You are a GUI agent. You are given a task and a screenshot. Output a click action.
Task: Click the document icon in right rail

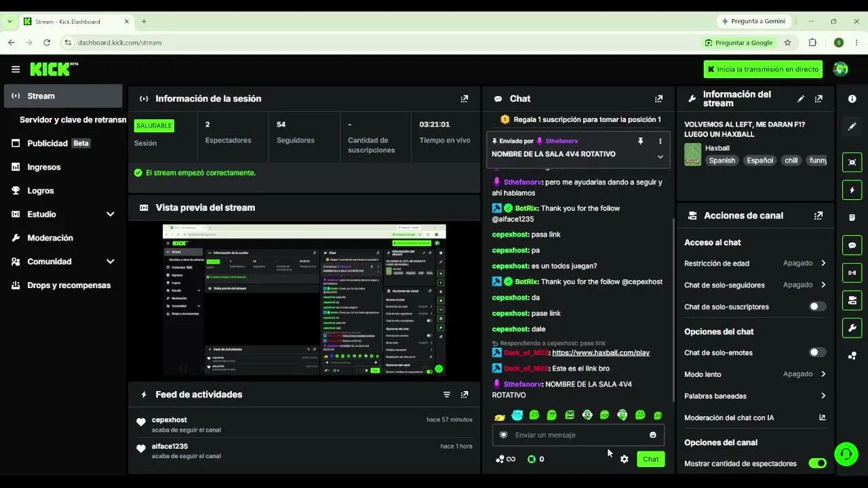852,218
